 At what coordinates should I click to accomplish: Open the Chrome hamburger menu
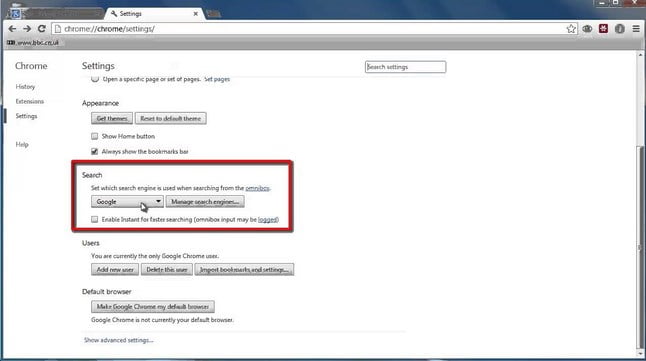point(636,29)
